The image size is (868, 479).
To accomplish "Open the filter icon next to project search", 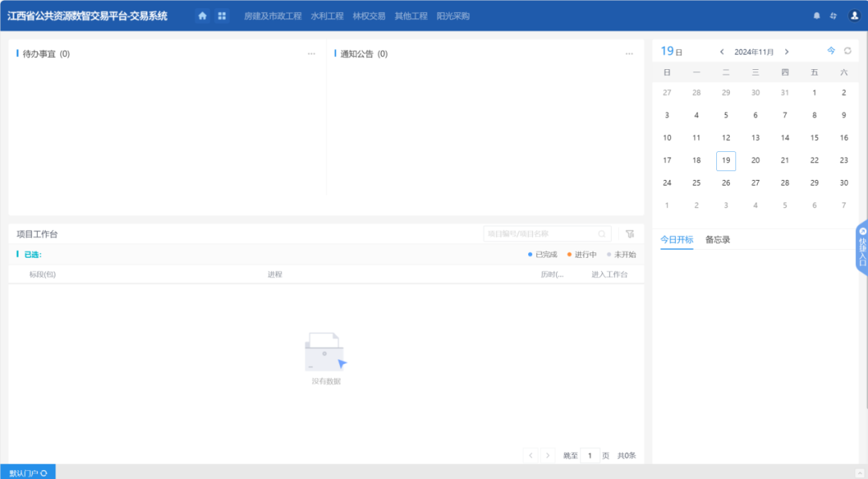I will click(628, 233).
